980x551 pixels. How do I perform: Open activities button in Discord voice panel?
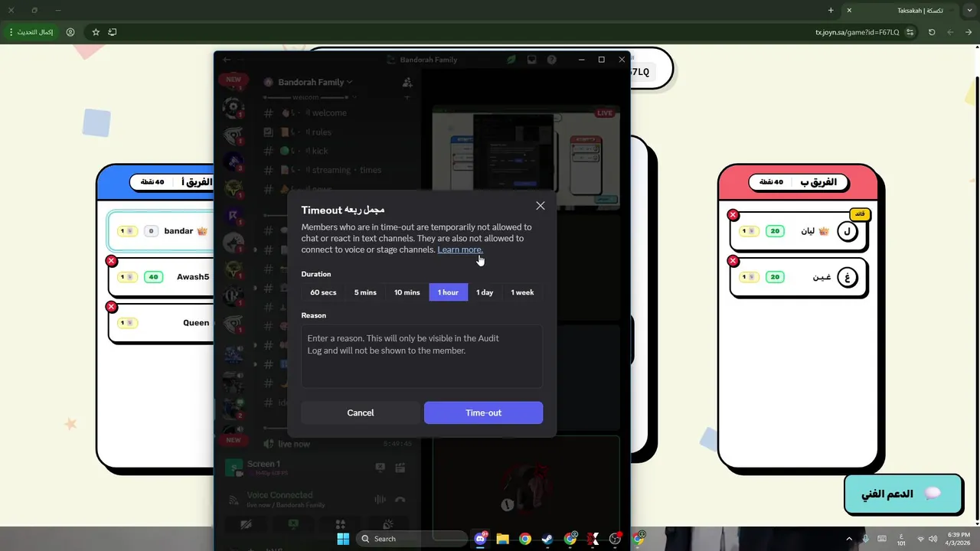pos(341,524)
